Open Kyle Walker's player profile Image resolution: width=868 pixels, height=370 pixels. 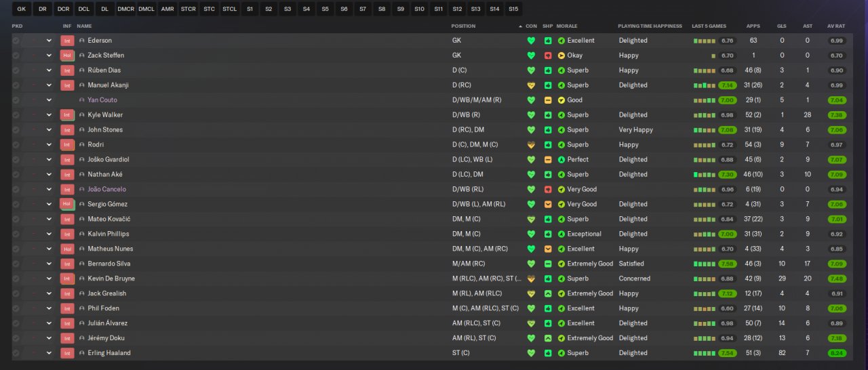[x=104, y=115]
